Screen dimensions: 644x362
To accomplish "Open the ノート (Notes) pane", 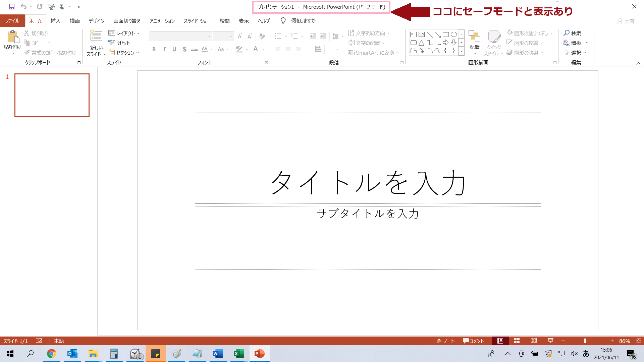I will (445, 341).
